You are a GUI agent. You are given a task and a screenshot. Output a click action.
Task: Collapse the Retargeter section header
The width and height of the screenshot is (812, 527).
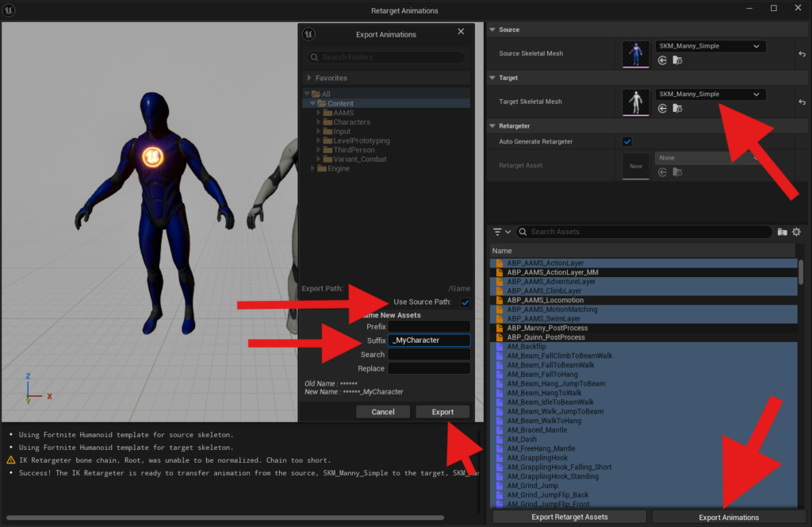[492, 125]
